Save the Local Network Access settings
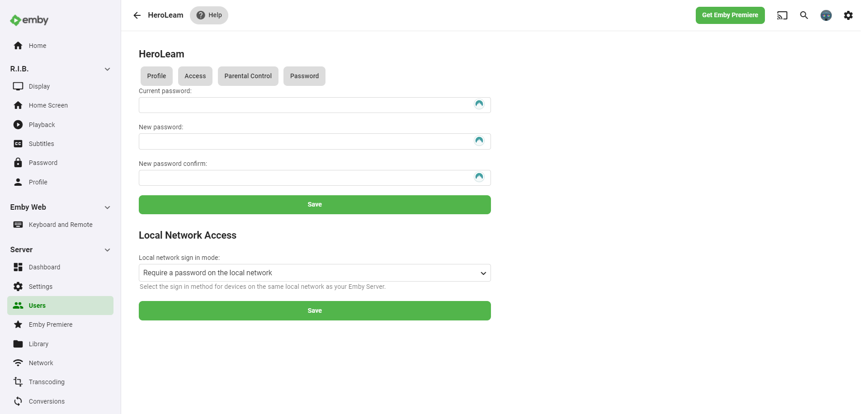 [315, 311]
